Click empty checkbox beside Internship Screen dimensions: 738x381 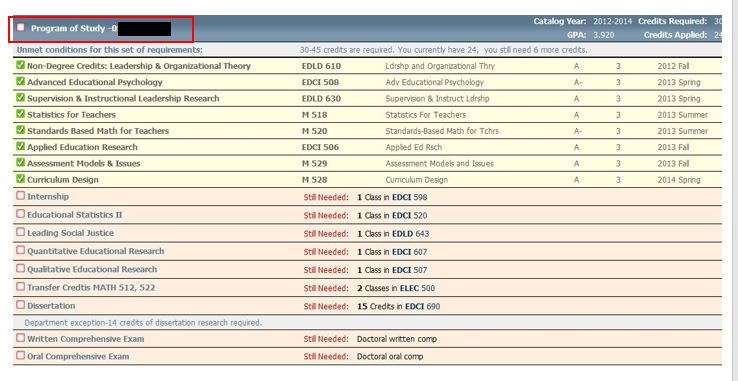[x=20, y=195]
